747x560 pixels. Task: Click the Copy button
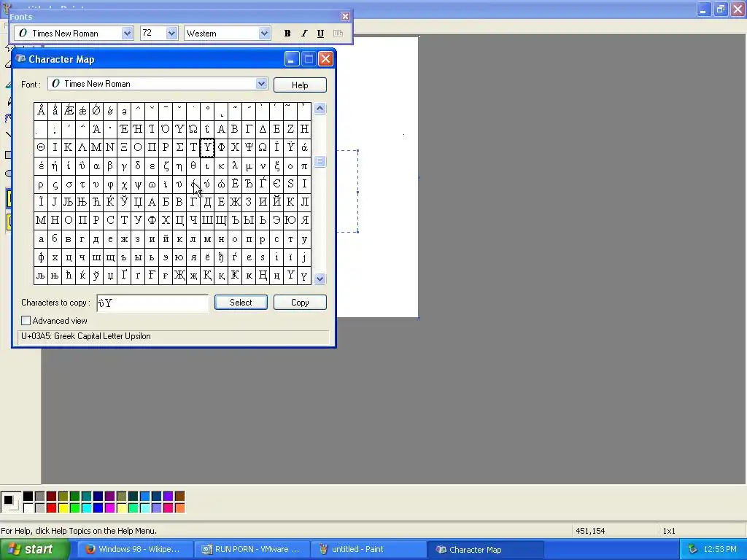click(x=300, y=303)
